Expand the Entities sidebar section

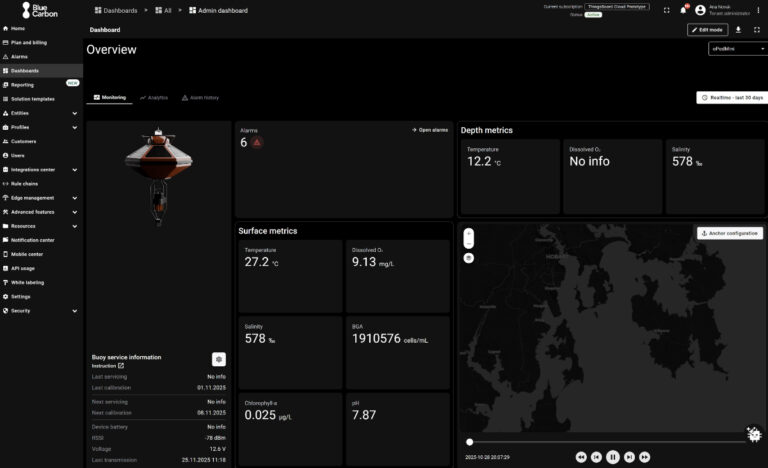pos(74,113)
